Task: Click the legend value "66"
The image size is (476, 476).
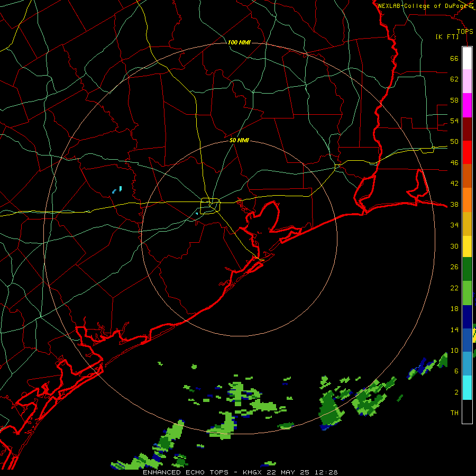Action: tap(454, 58)
